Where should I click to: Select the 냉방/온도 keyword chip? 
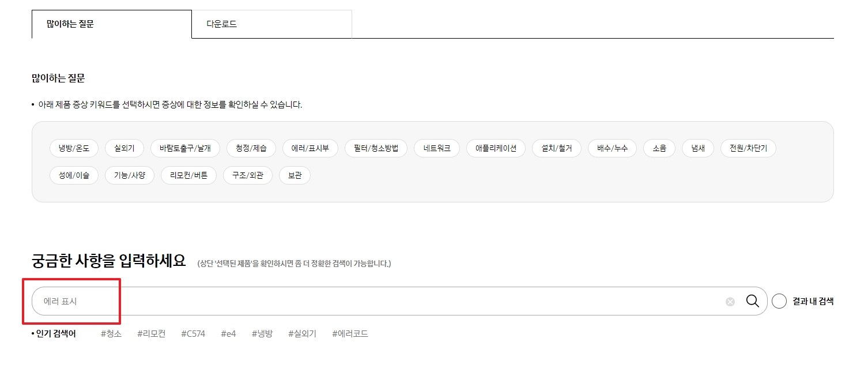tap(74, 148)
